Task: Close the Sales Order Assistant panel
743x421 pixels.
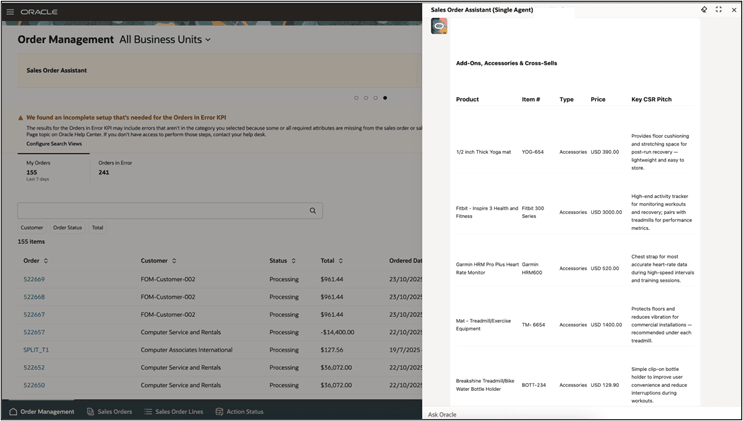Action: 734,9
